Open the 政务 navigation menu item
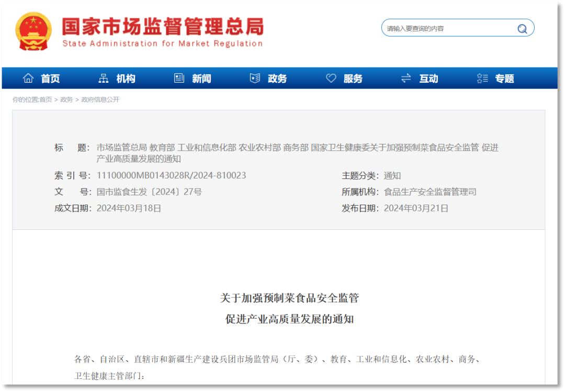 [277, 79]
